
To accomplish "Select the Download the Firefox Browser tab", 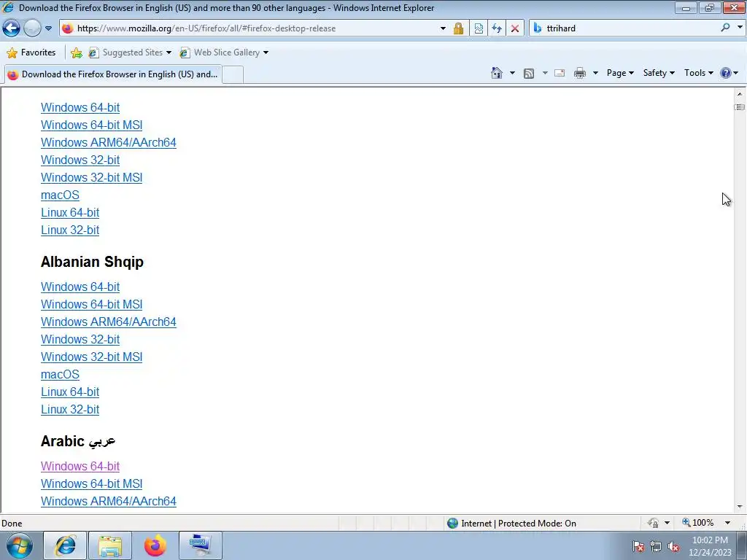I will (112, 74).
